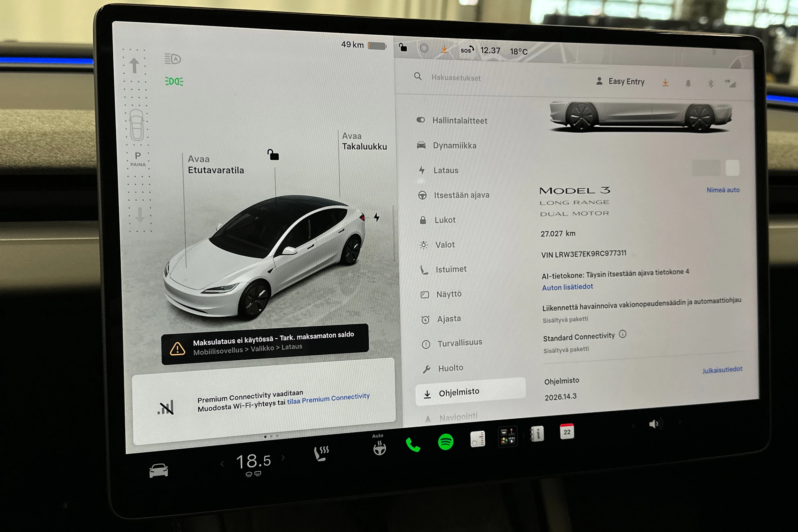Tap the reverse down arrow on gear strip
Image resolution: width=798 pixels, height=532 pixels.
pos(140,215)
